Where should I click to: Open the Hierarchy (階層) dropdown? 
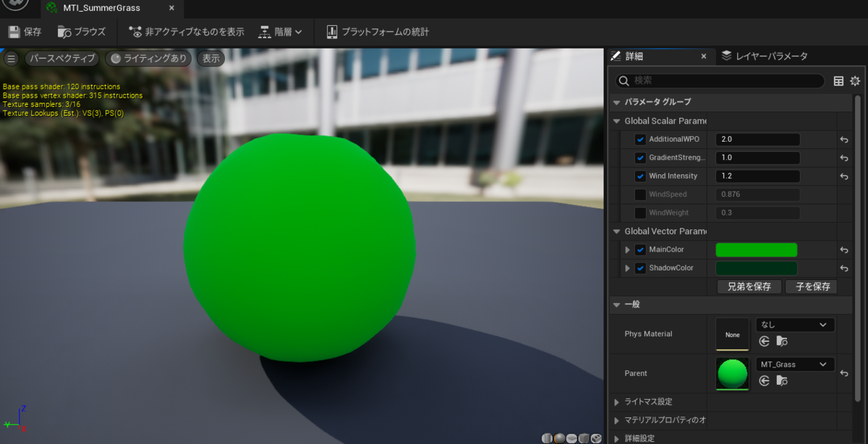[x=280, y=32]
